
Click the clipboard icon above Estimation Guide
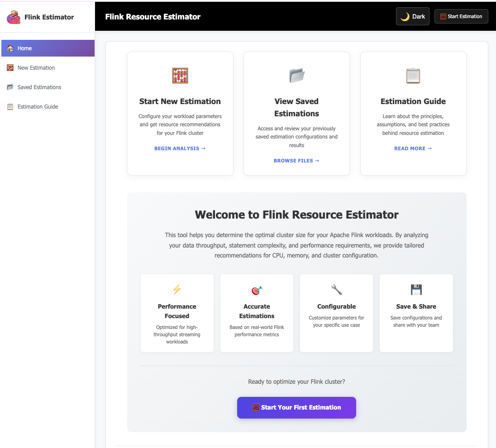[413, 76]
